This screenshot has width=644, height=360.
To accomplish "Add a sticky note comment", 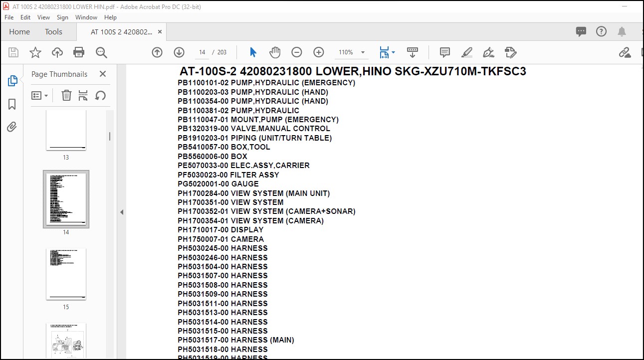I will (445, 52).
